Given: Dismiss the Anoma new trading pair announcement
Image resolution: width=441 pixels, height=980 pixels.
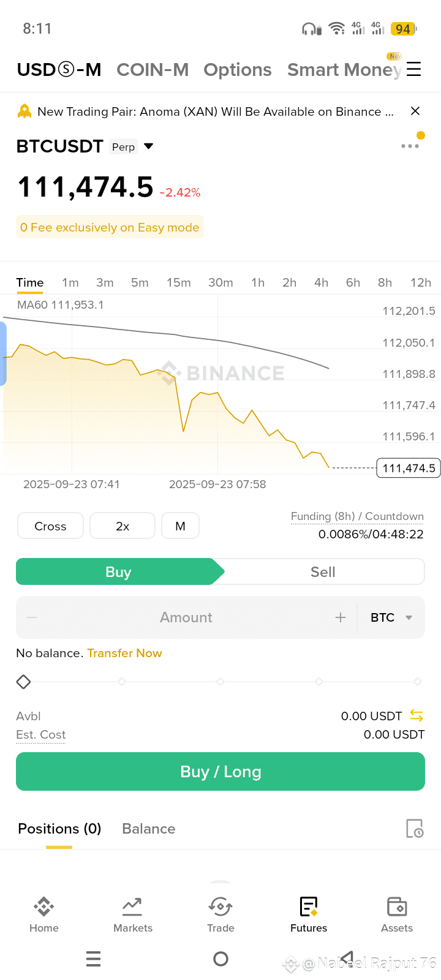Looking at the screenshot, I should tap(415, 111).
